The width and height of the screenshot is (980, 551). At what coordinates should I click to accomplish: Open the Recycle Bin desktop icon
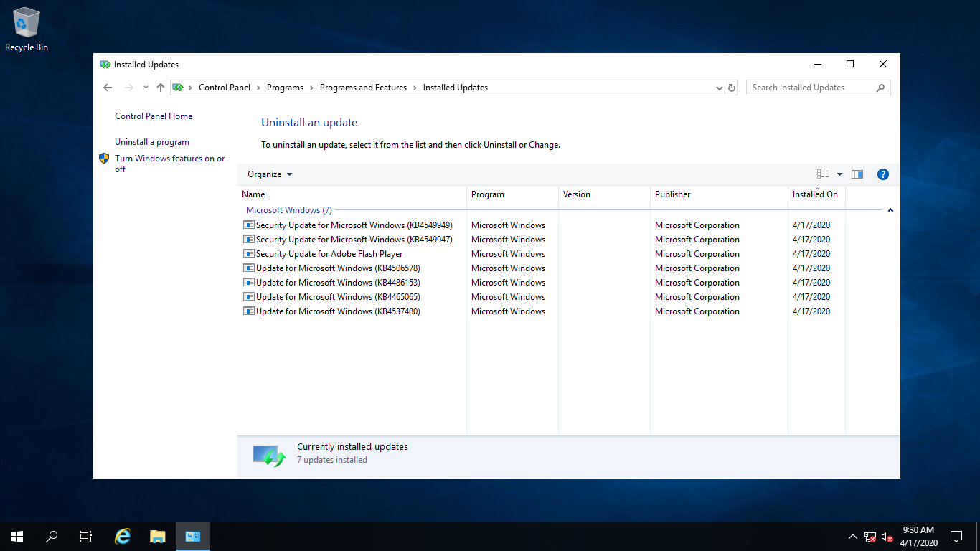click(27, 29)
